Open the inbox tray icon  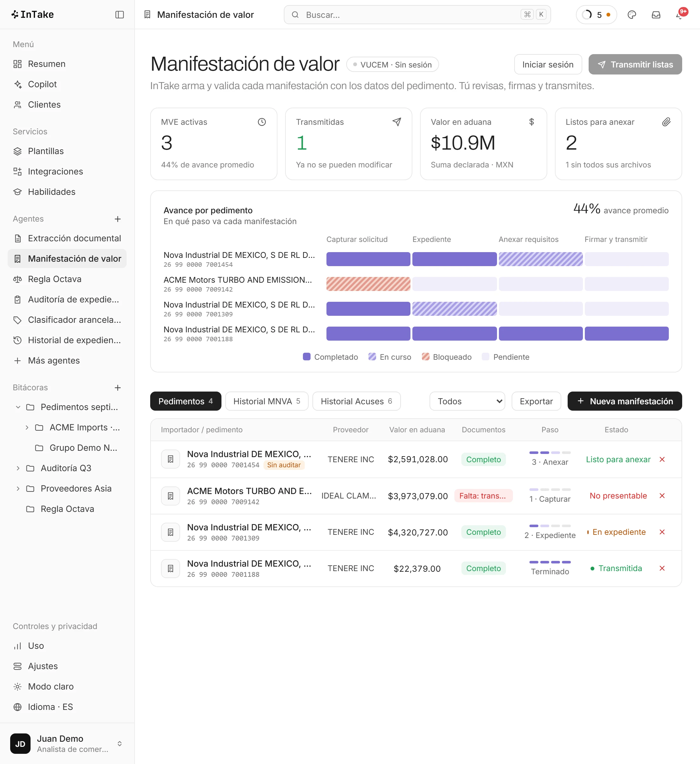[x=656, y=14]
